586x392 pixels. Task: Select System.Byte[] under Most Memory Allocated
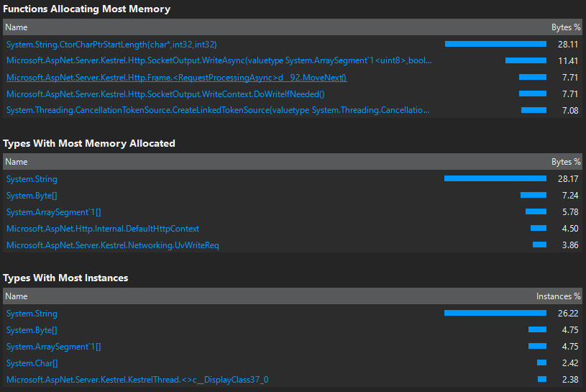32,196
